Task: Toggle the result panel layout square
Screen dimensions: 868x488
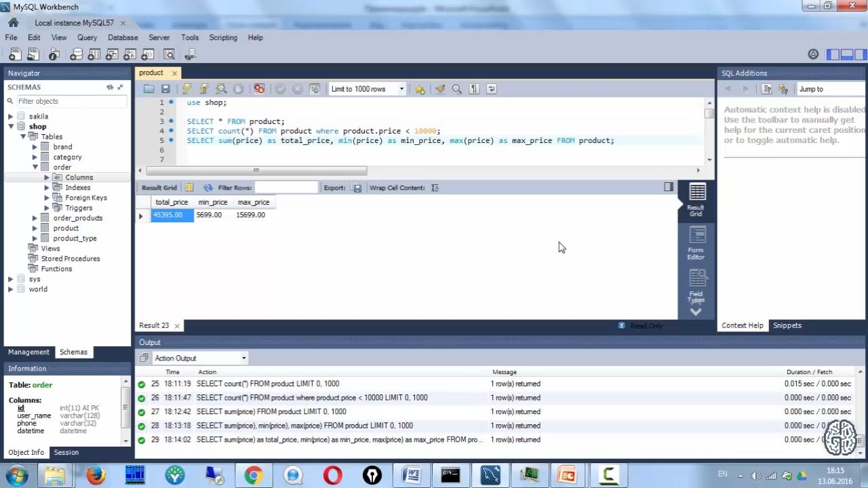Action: click(x=669, y=187)
